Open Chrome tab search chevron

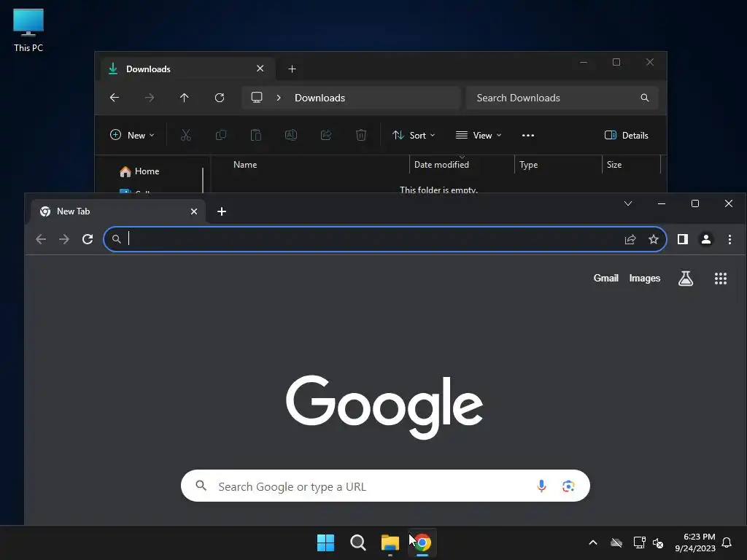[628, 204]
